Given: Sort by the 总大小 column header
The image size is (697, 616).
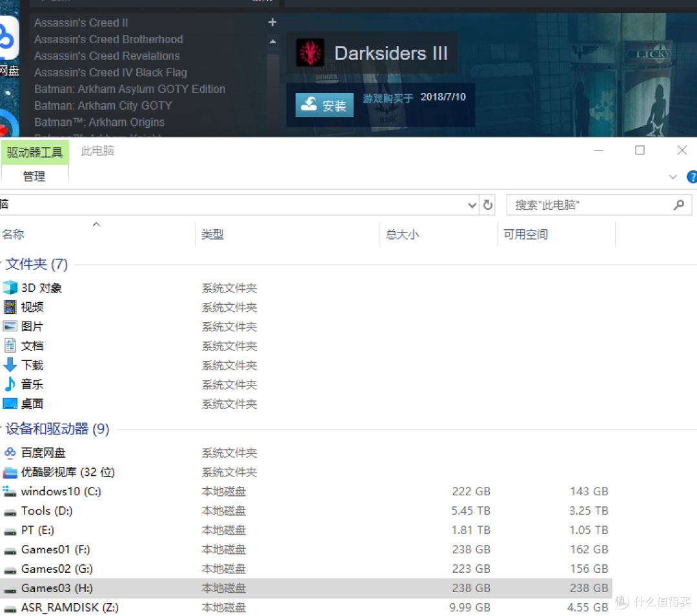Looking at the screenshot, I should tap(402, 234).
